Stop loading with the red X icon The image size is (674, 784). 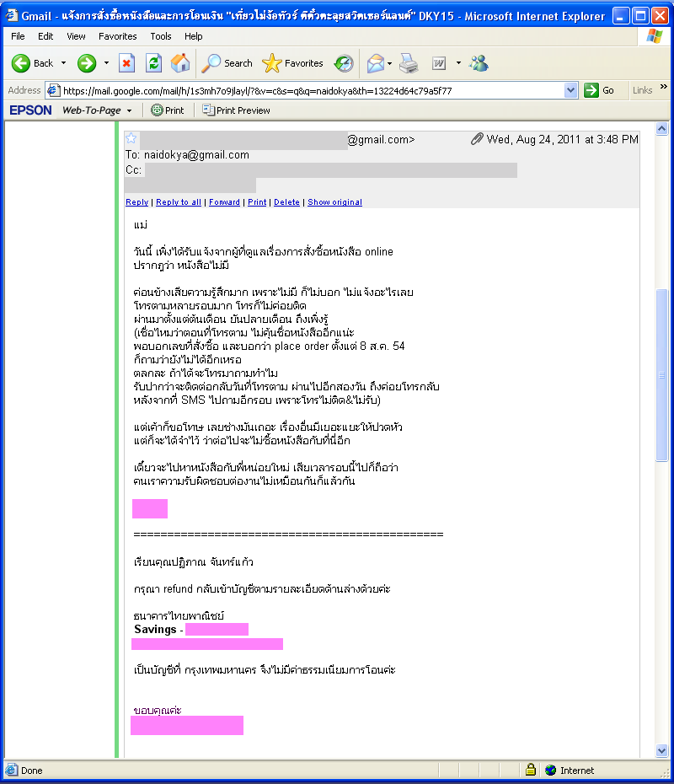pos(127,63)
